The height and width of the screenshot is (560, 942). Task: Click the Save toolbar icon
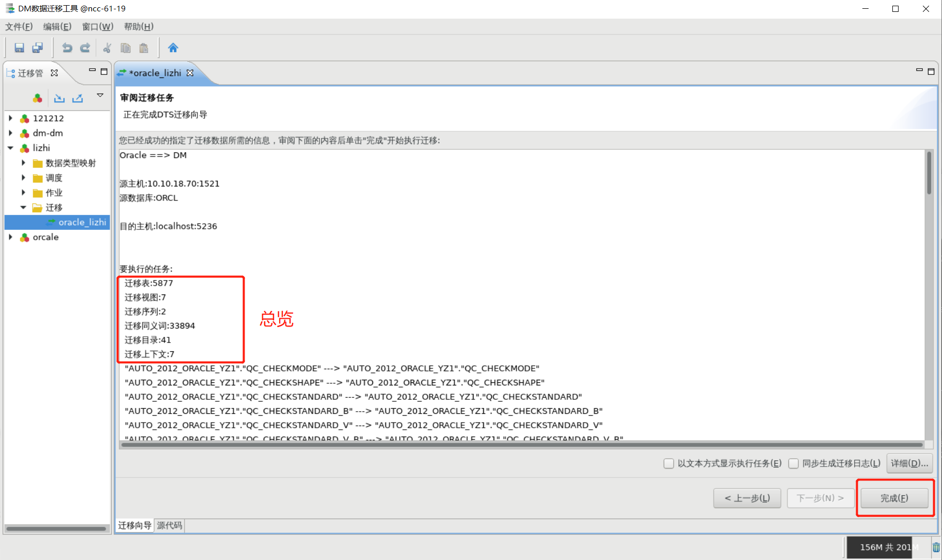click(x=19, y=48)
